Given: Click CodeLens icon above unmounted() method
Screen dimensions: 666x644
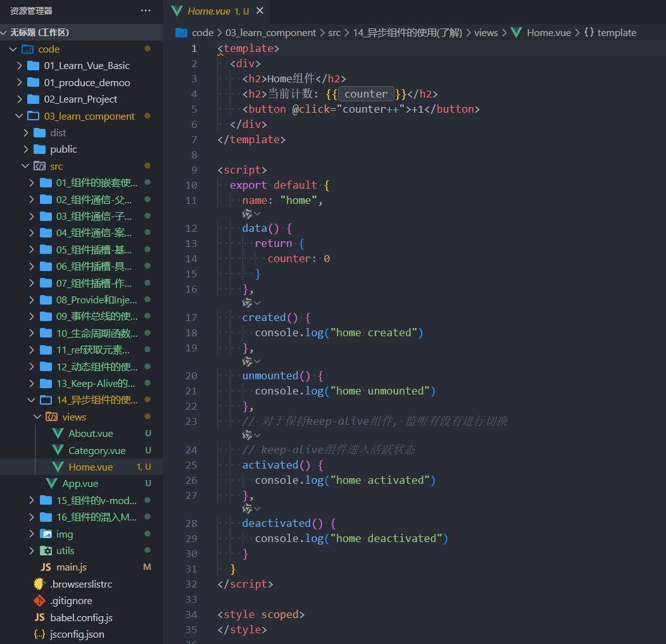Looking at the screenshot, I should [x=247, y=362].
